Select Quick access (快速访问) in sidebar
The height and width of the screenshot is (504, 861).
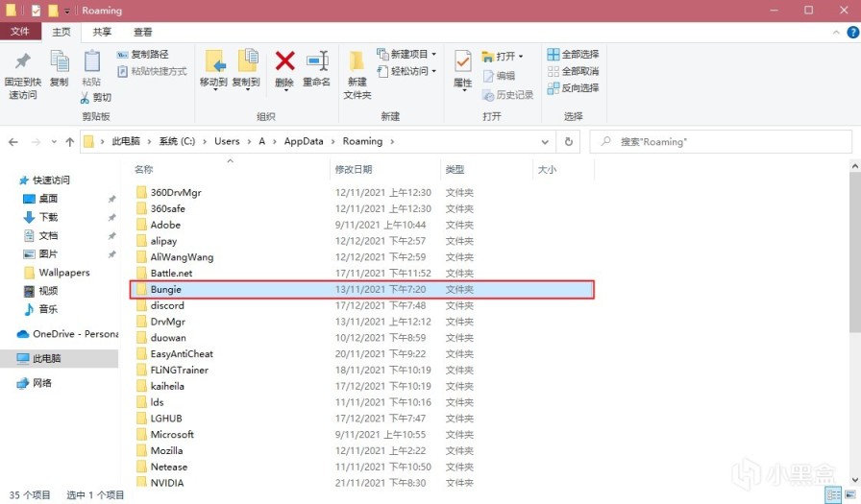pyautogui.click(x=45, y=180)
